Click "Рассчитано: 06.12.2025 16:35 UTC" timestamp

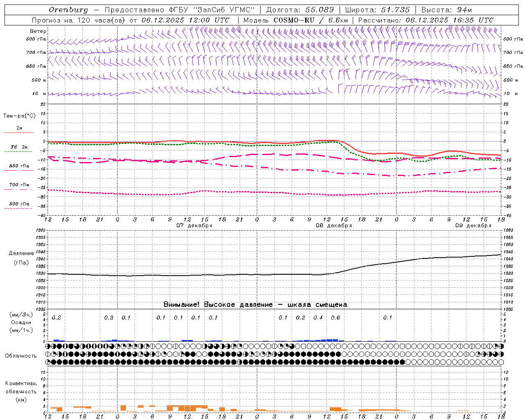click(x=426, y=20)
